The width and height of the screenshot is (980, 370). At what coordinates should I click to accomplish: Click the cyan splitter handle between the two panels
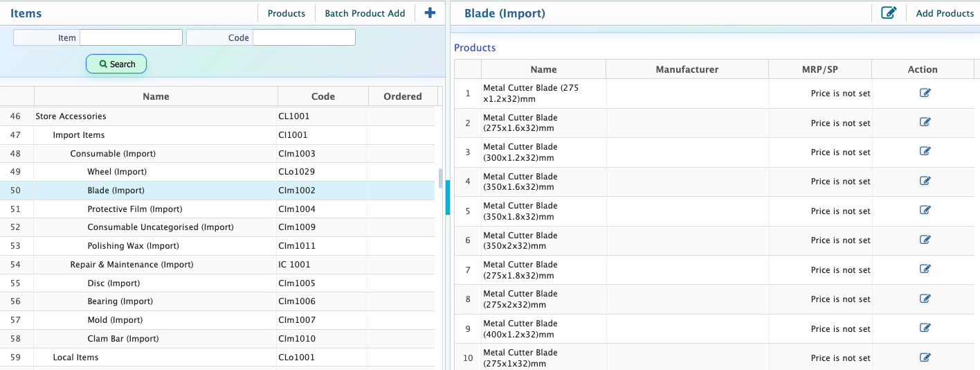(x=448, y=197)
